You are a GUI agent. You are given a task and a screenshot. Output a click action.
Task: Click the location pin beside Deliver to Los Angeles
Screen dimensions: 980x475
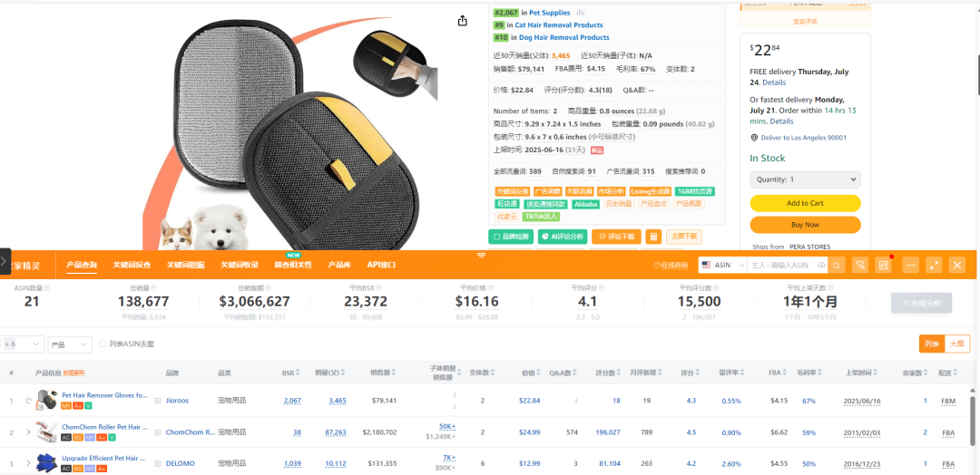coord(755,138)
